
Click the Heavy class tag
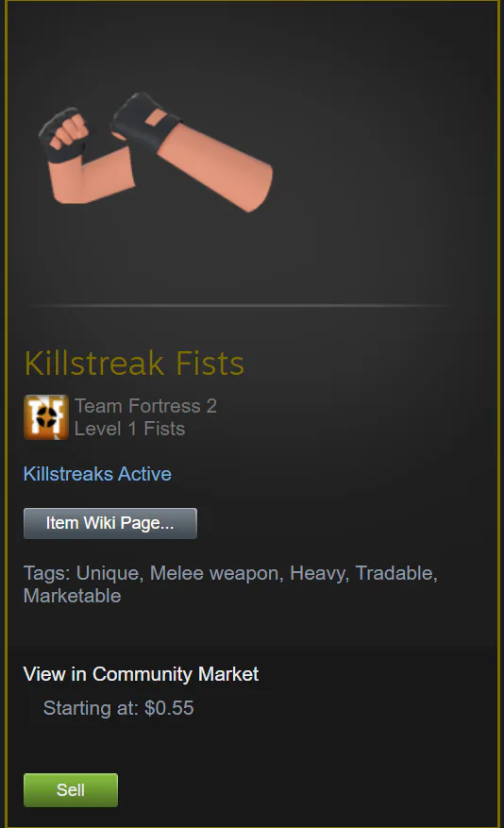[317, 573]
